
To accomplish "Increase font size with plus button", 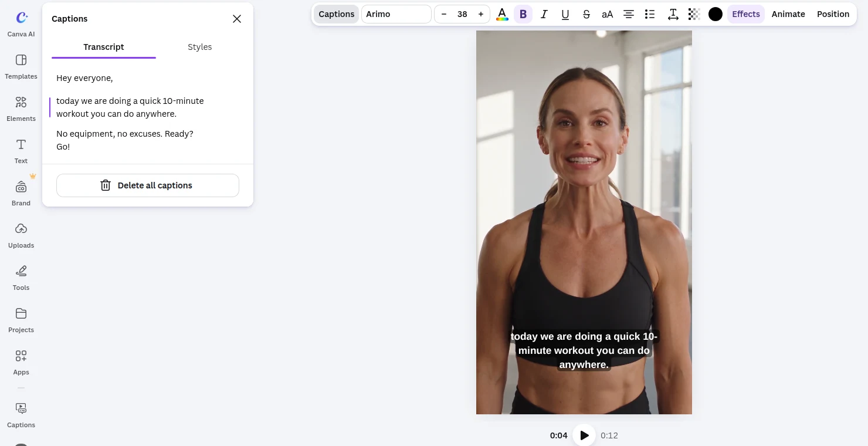I will pos(481,14).
